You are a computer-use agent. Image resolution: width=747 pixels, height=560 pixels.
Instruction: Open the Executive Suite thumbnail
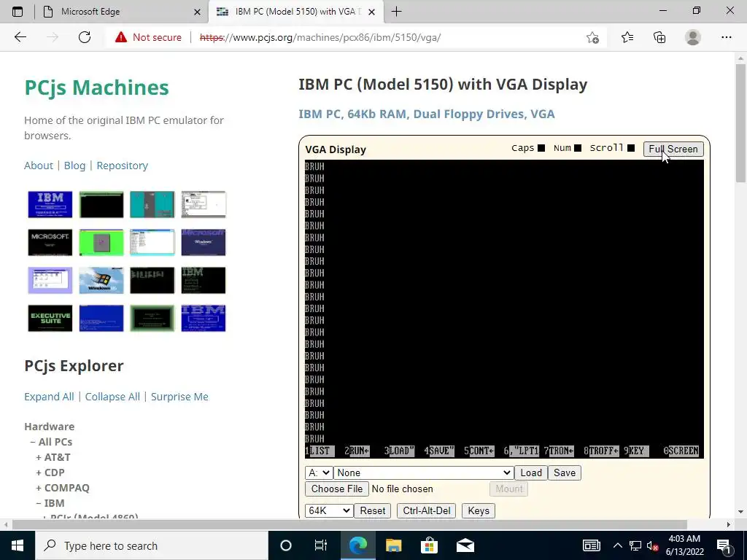50,318
